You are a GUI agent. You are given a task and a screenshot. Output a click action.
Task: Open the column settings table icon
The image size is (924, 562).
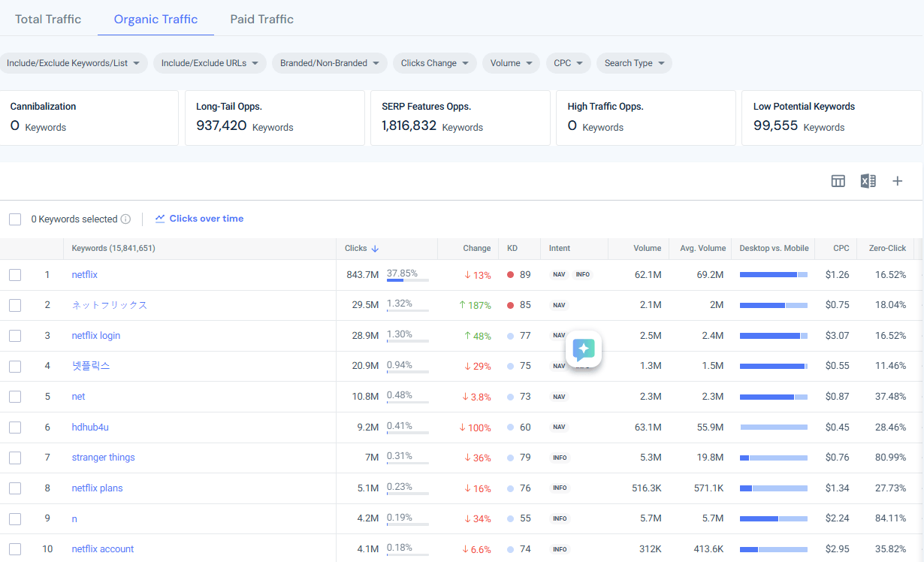click(838, 181)
